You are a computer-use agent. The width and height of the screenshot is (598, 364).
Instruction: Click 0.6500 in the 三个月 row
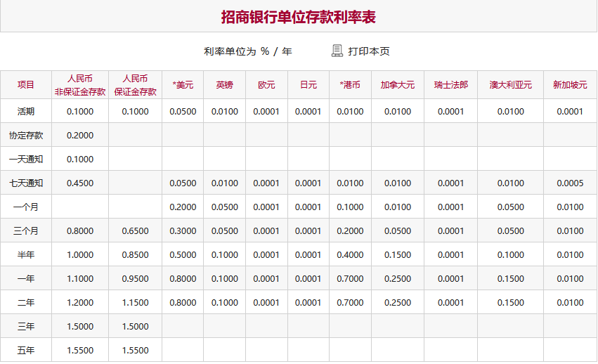point(136,231)
